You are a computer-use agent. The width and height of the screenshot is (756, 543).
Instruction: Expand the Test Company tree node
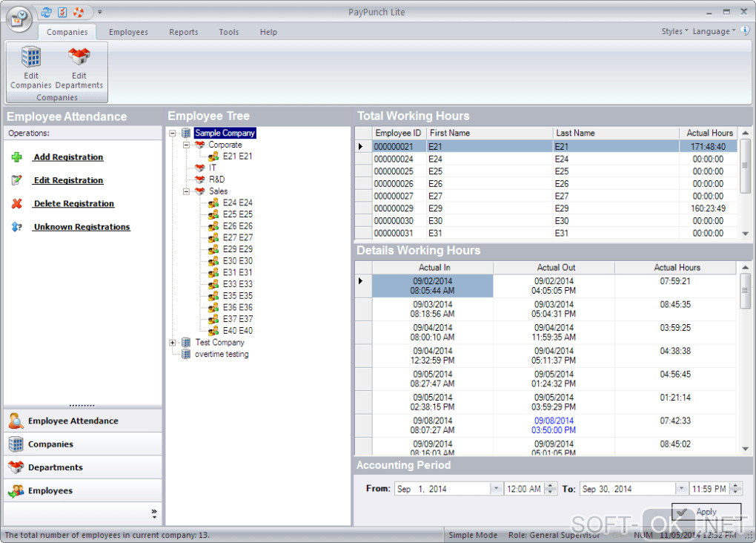point(173,343)
